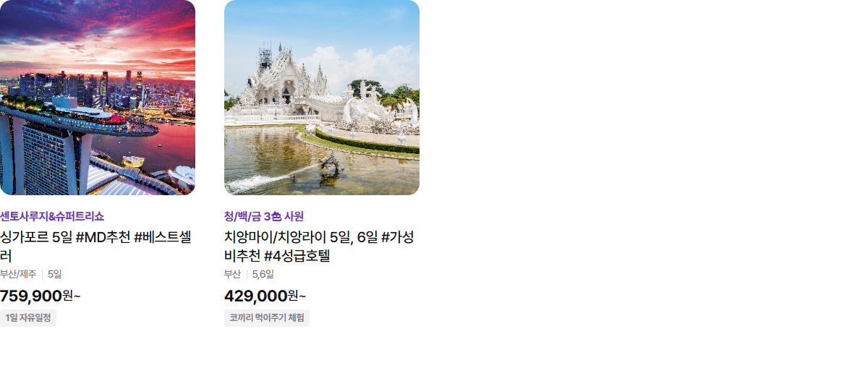Screen dimensions: 868x373
Task: Click the 부산/제주 departure text
Action: tap(18, 275)
